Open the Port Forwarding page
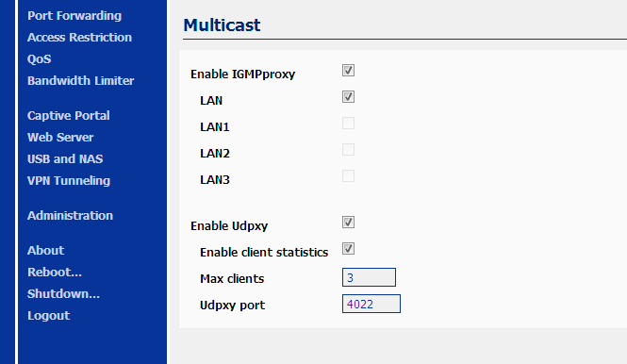627x364 pixels. 74,16
